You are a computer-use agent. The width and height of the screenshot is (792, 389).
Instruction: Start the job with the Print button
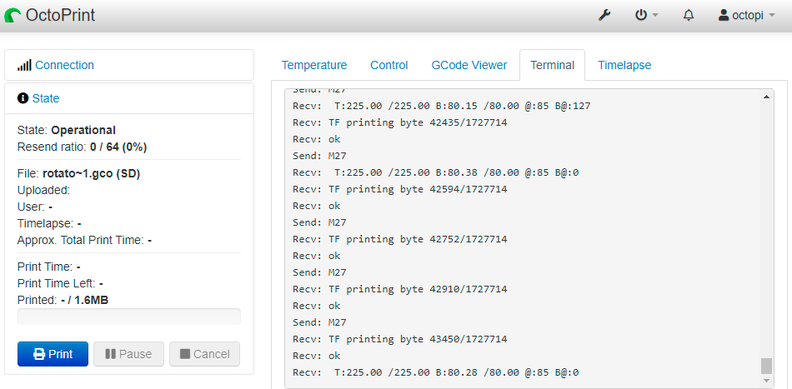pyautogui.click(x=53, y=354)
